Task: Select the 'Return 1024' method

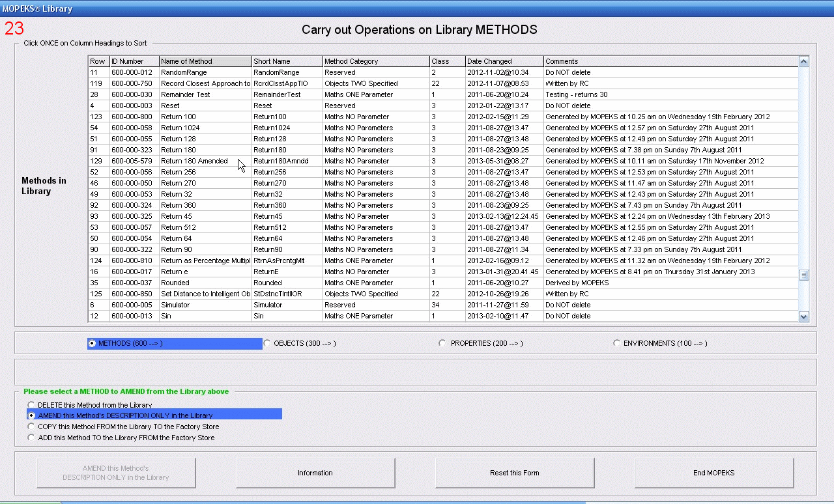Action: (180, 128)
